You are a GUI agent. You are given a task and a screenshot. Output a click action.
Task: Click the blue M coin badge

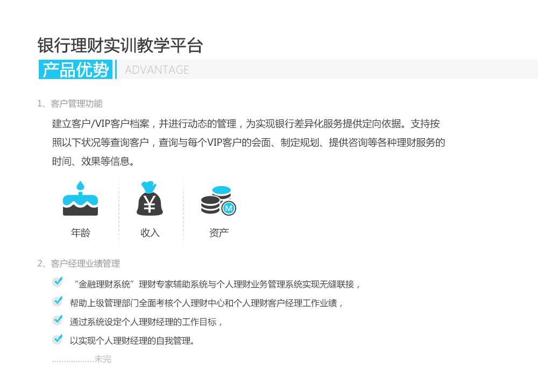coord(229,208)
